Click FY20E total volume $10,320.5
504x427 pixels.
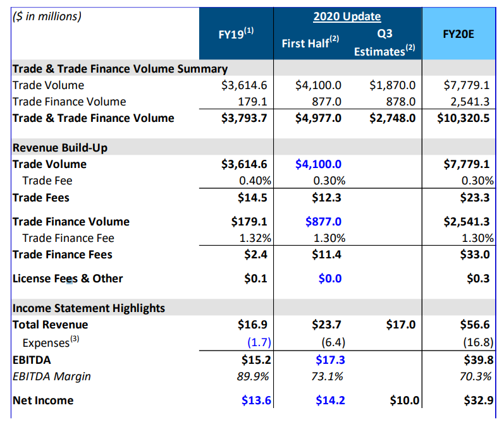pyautogui.click(x=463, y=118)
